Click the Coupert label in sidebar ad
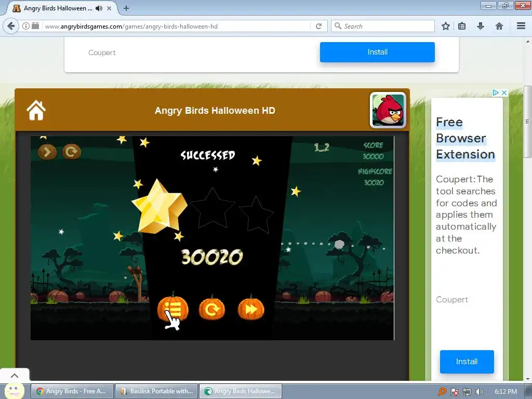 tap(452, 300)
